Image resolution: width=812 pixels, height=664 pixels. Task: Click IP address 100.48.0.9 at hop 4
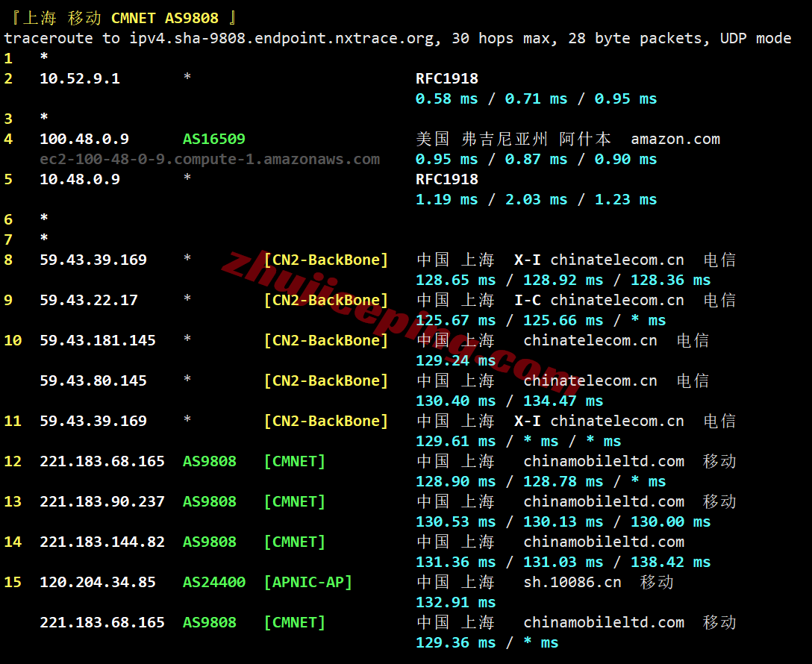84,140
